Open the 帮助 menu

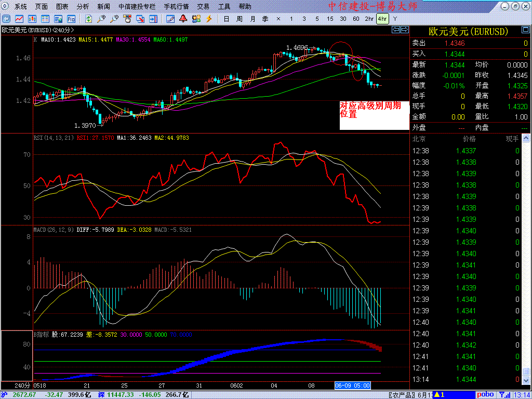click(245, 6)
